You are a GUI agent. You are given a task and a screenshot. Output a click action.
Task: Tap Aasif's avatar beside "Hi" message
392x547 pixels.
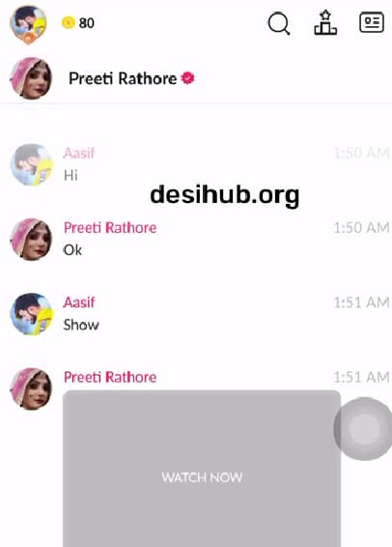tap(31, 164)
